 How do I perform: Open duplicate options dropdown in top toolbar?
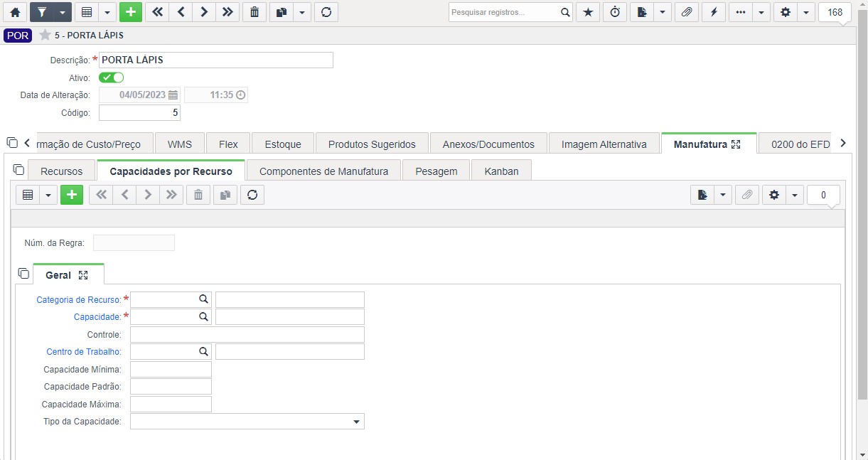pyautogui.click(x=302, y=12)
